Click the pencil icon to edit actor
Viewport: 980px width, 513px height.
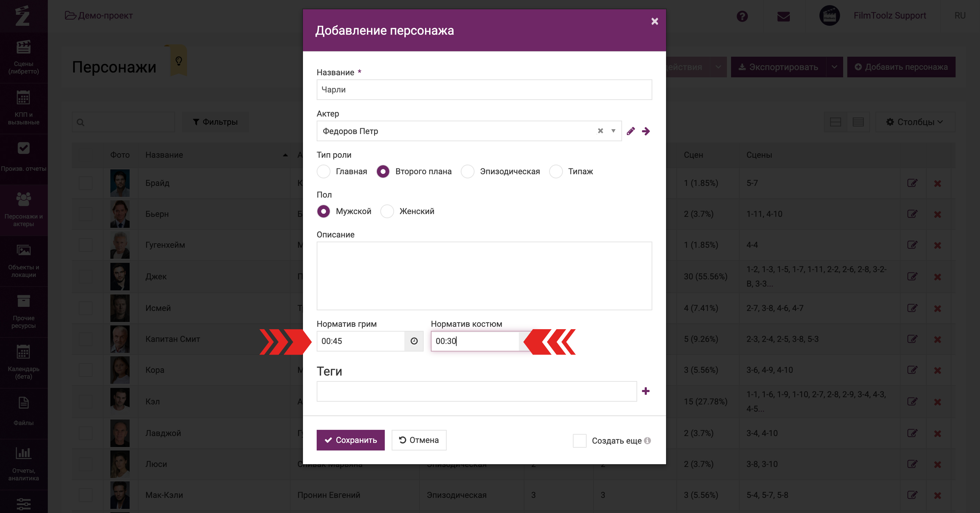click(630, 131)
